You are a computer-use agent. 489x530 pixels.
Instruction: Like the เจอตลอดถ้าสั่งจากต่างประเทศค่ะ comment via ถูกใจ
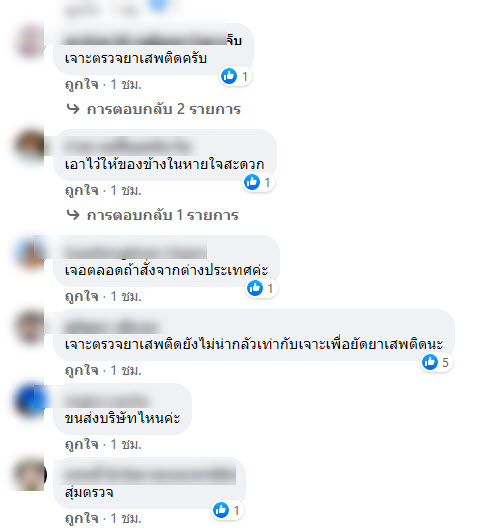click(x=81, y=296)
